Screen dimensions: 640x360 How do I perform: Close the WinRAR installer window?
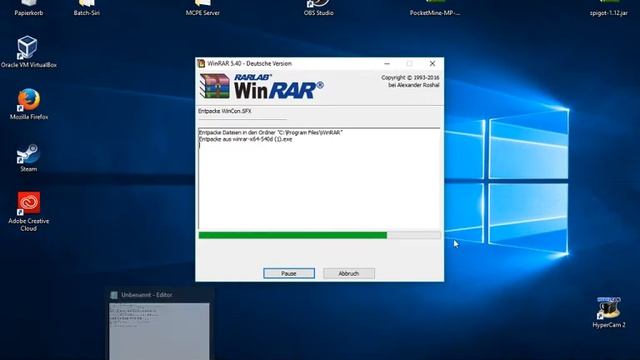tap(432, 64)
